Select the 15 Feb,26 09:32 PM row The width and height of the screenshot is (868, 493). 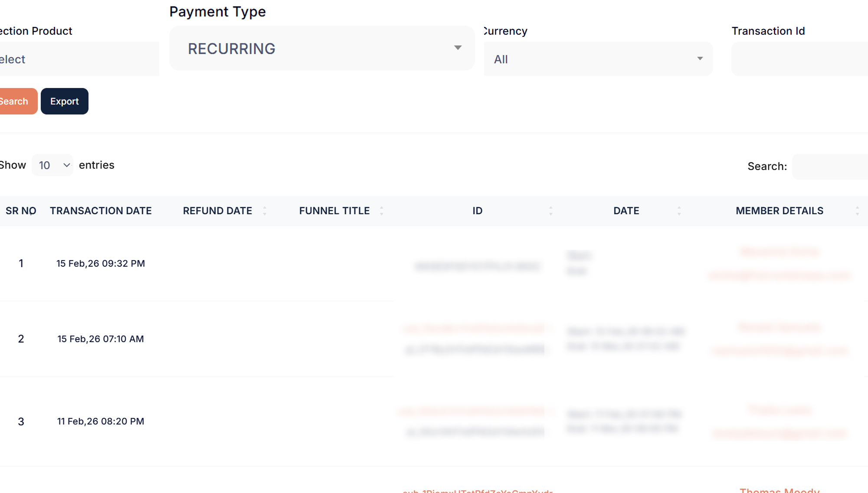pyautogui.click(x=101, y=264)
